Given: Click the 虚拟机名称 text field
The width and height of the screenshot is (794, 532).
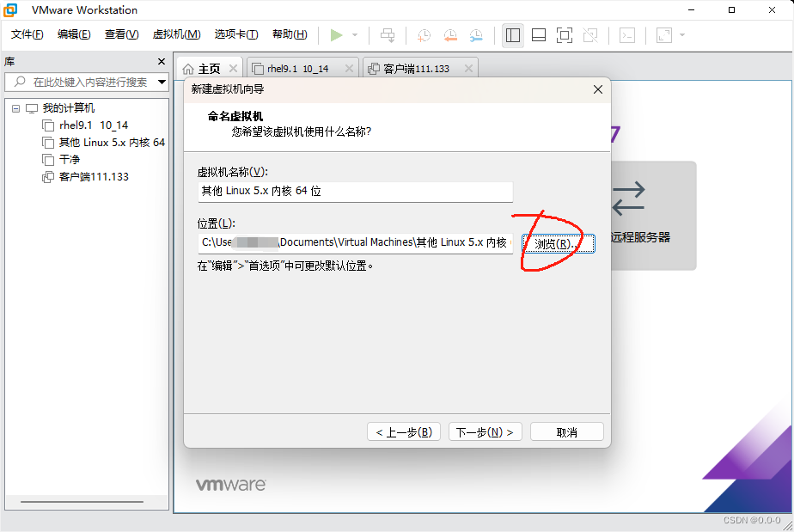Looking at the screenshot, I should pyautogui.click(x=355, y=192).
